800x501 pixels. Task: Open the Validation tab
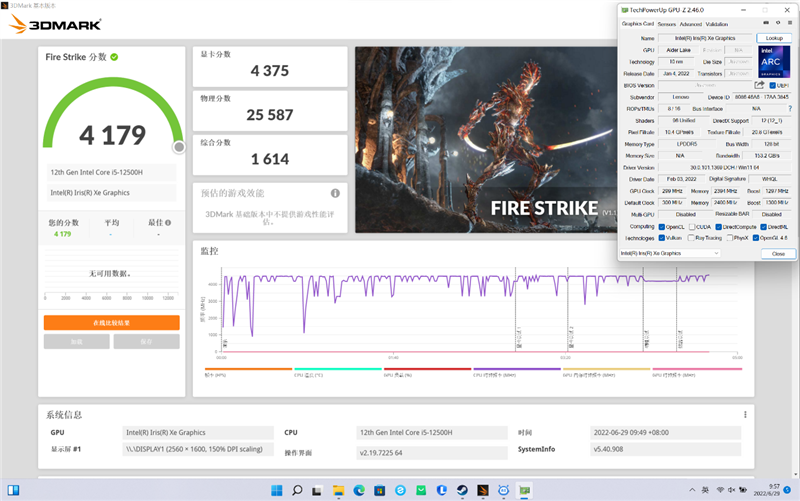[x=716, y=24]
